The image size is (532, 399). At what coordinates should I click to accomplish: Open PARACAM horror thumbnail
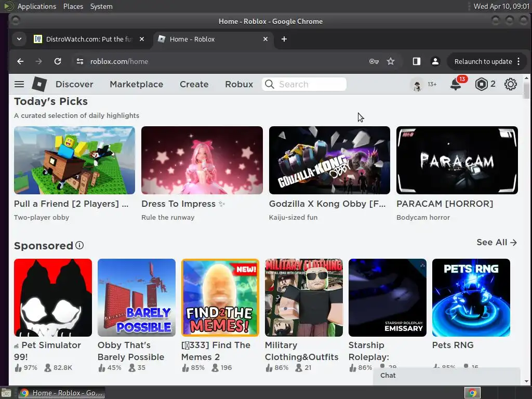click(x=457, y=160)
